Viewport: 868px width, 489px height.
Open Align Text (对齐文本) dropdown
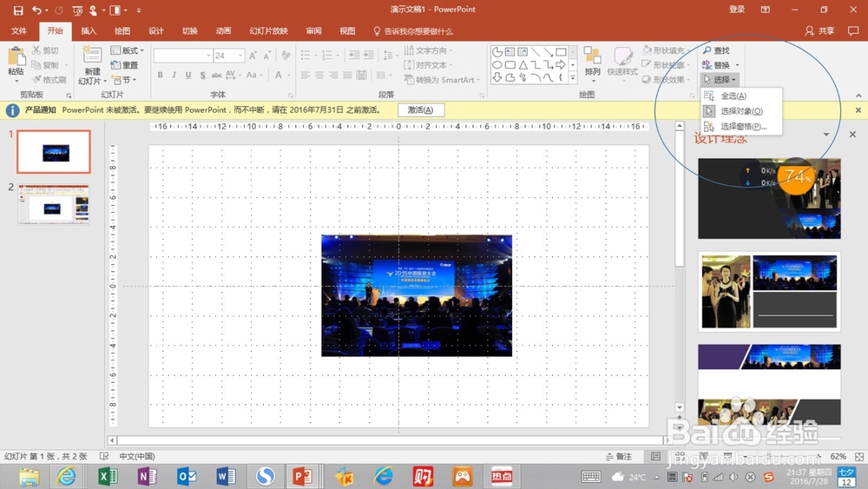(429, 65)
